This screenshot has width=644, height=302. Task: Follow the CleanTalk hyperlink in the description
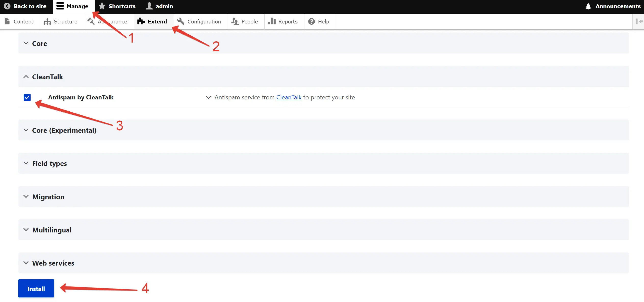(289, 97)
